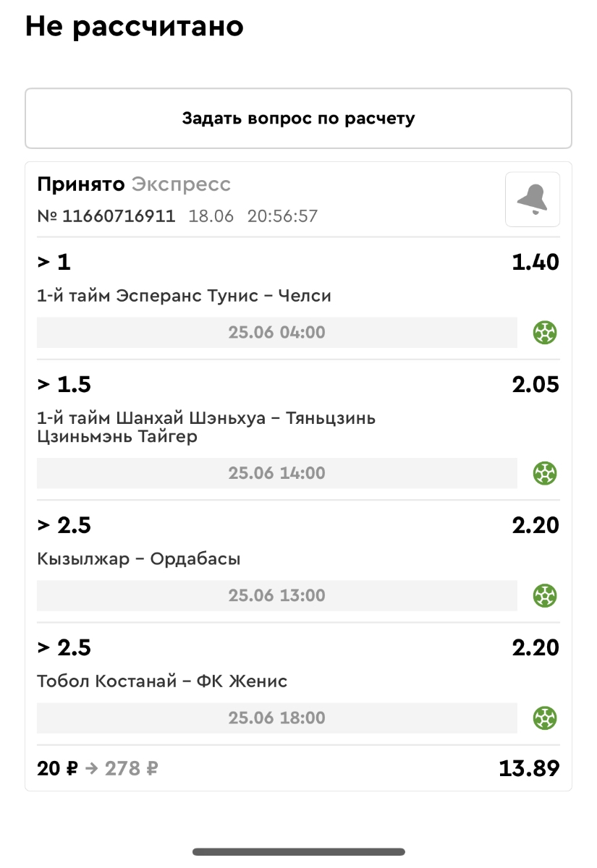The height and width of the screenshot is (868, 597).
Task: Open the Кызылжар – Ордабасы match
Action: tap(138, 559)
